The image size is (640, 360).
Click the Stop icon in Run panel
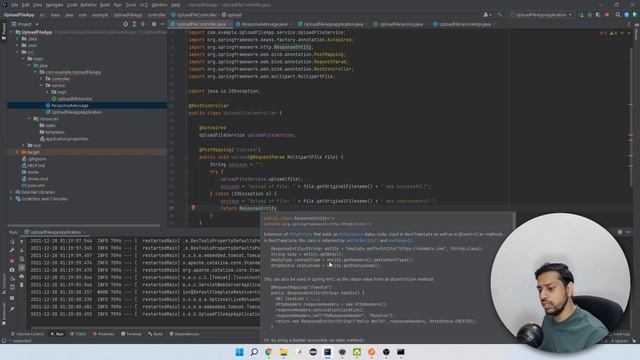(x=12, y=260)
